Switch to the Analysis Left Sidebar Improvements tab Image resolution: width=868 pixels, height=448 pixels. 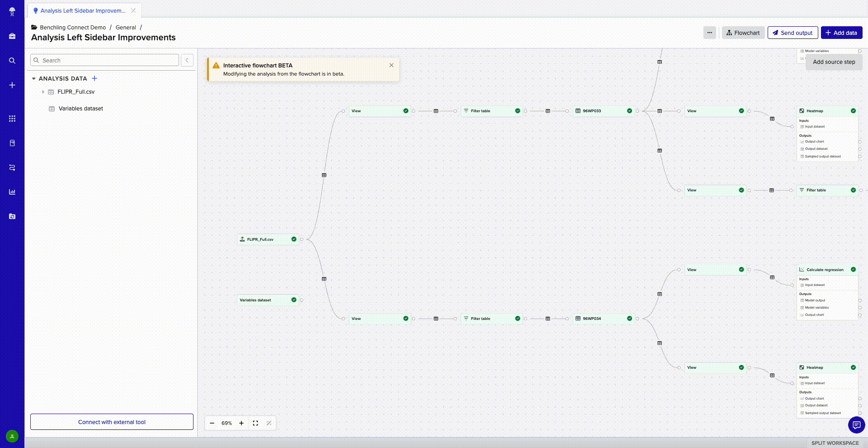pos(82,10)
